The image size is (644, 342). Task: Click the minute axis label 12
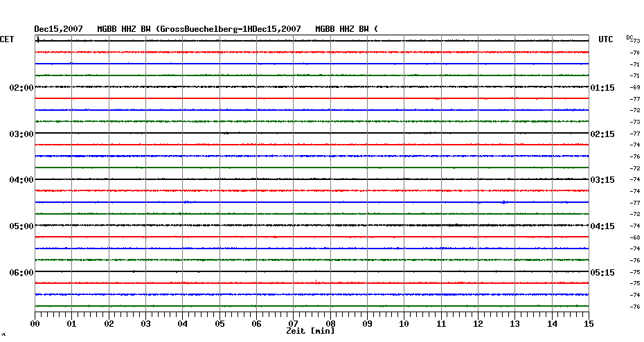tap(478, 324)
